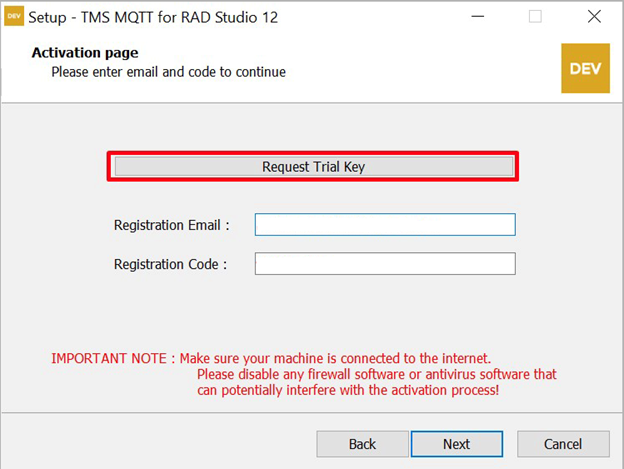Viewport: 624px width, 469px height.
Task: Click the "Registration Code :" label
Action: (171, 264)
